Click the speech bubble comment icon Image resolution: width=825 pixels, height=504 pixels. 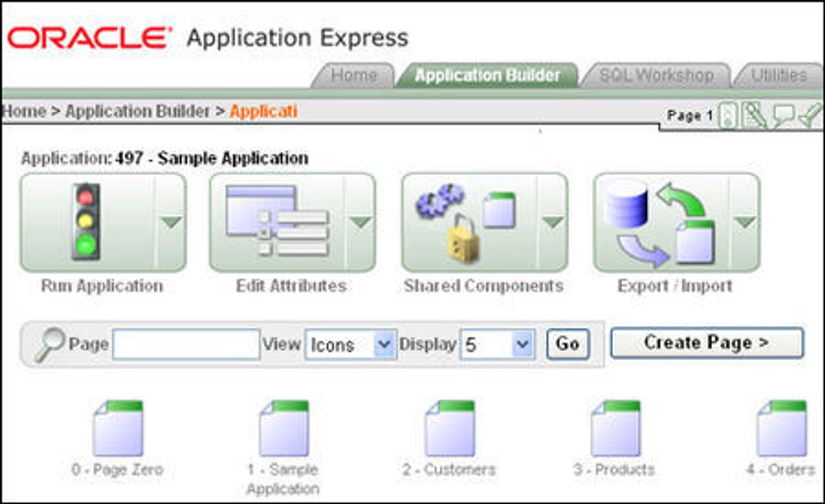pyautogui.click(x=783, y=116)
